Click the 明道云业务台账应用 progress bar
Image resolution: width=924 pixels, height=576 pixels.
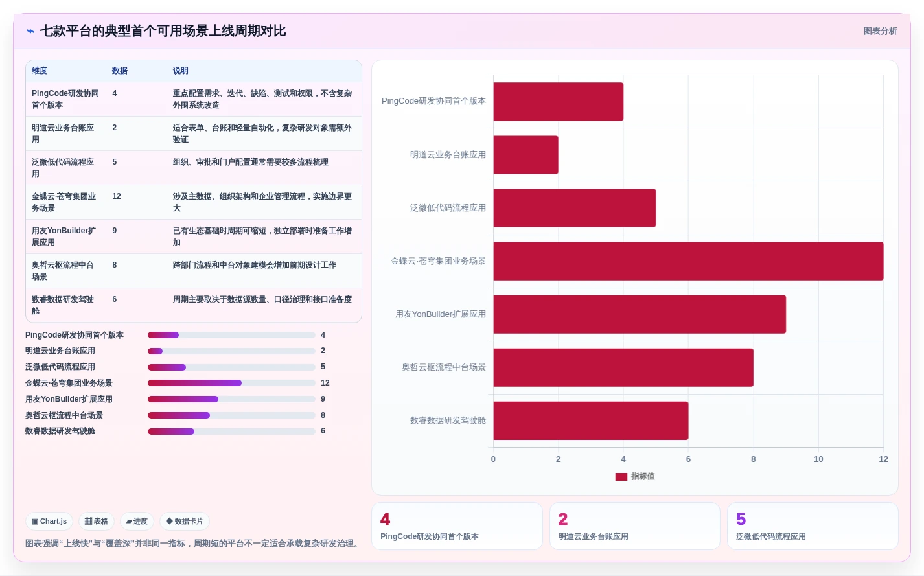click(x=231, y=351)
